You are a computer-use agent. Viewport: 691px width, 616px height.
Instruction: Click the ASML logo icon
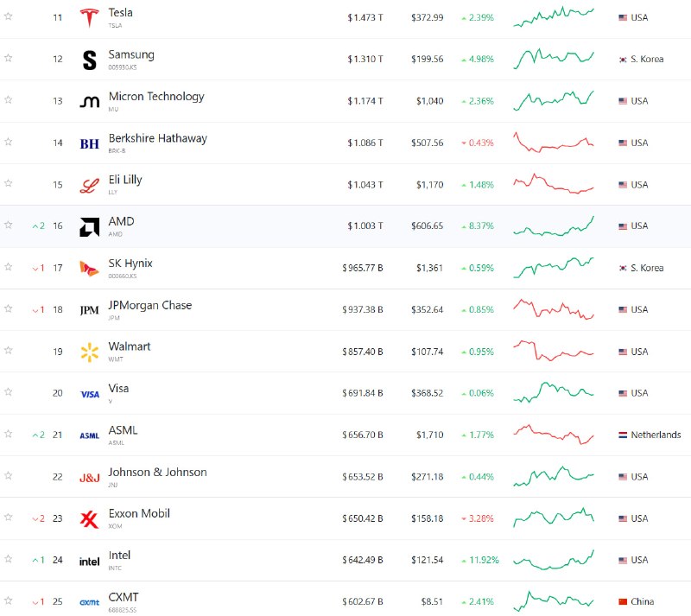tap(90, 435)
